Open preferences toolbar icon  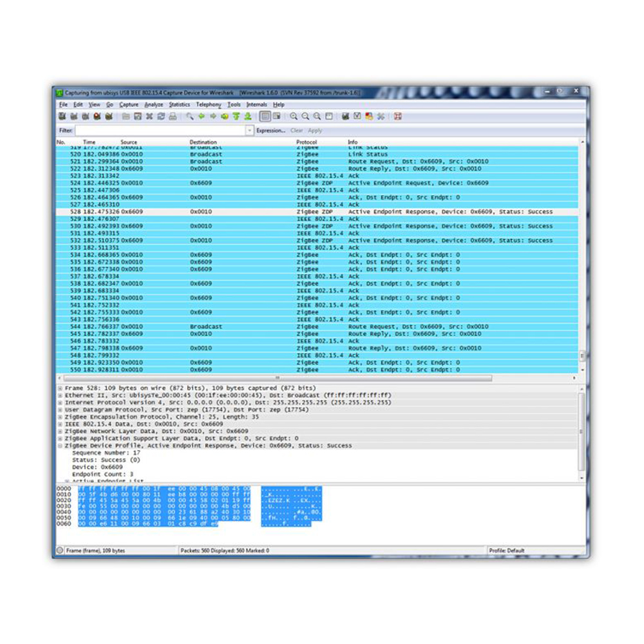[x=381, y=117]
